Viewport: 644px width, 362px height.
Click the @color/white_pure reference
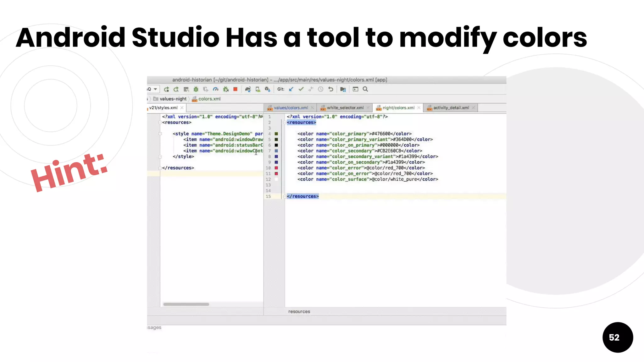(x=395, y=179)
